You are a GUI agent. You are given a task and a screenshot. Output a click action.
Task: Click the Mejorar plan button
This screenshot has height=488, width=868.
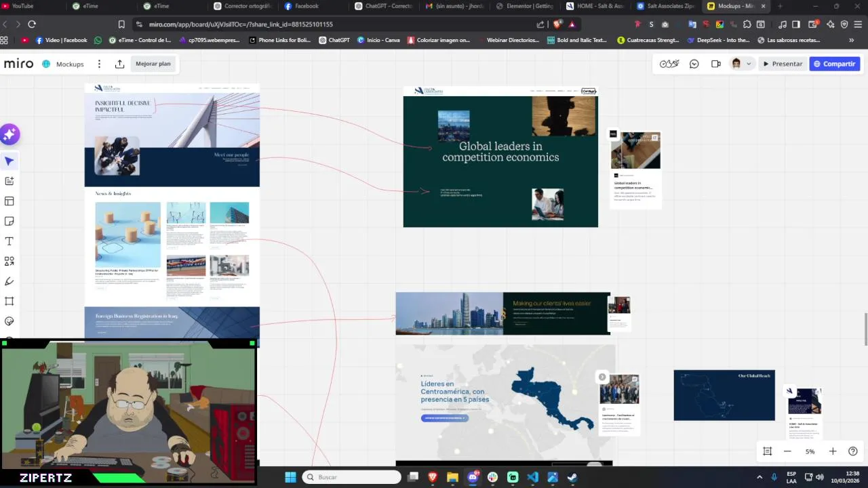153,64
